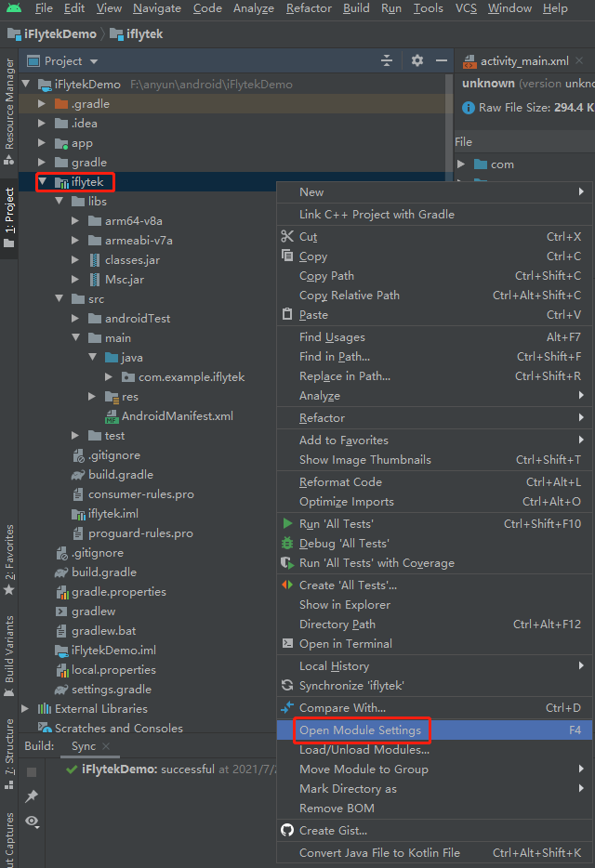This screenshot has width=595, height=868.
Task: Choose Run 'All Tests' with green play icon
Action: pyautogui.click(x=435, y=523)
